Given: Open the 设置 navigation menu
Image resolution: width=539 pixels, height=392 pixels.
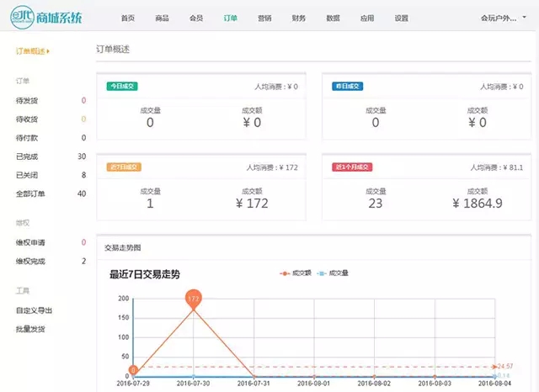Looking at the screenshot, I should 401,18.
